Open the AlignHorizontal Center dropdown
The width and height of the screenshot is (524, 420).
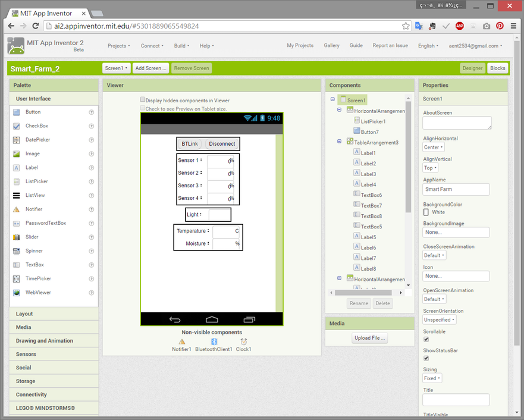coord(434,148)
